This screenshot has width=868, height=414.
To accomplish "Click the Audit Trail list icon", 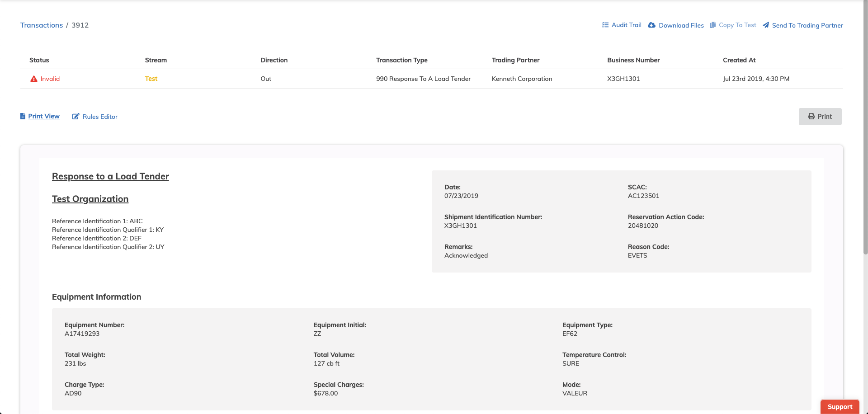I will 605,25.
